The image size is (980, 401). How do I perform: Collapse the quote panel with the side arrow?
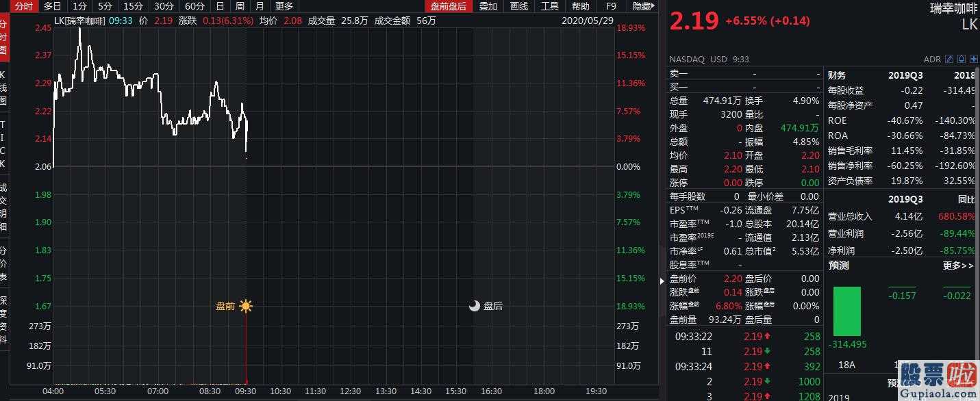click(x=662, y=281)
